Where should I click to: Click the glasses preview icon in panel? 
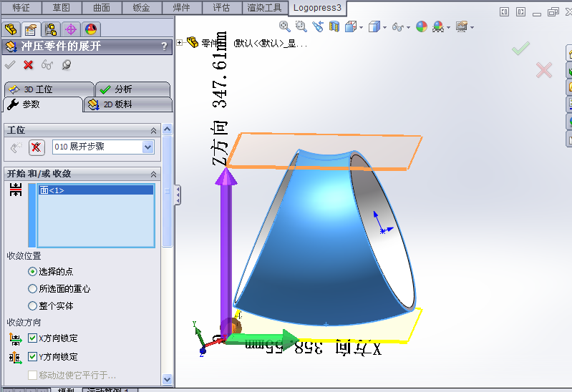[47, 65]
